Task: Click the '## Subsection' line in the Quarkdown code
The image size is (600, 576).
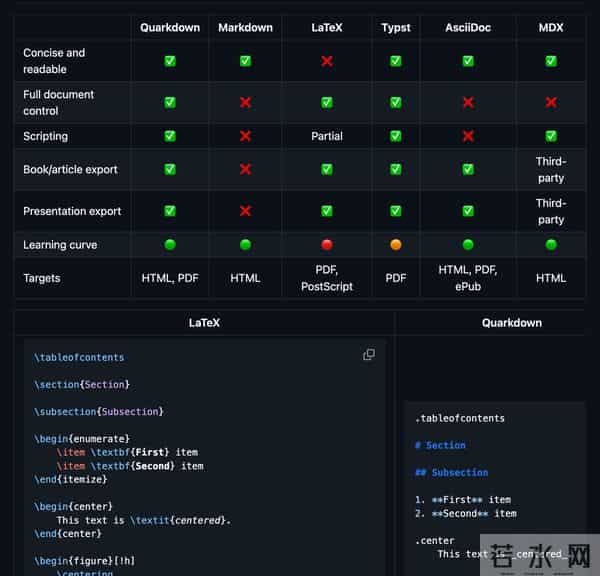Action: (x=451, y=472)
